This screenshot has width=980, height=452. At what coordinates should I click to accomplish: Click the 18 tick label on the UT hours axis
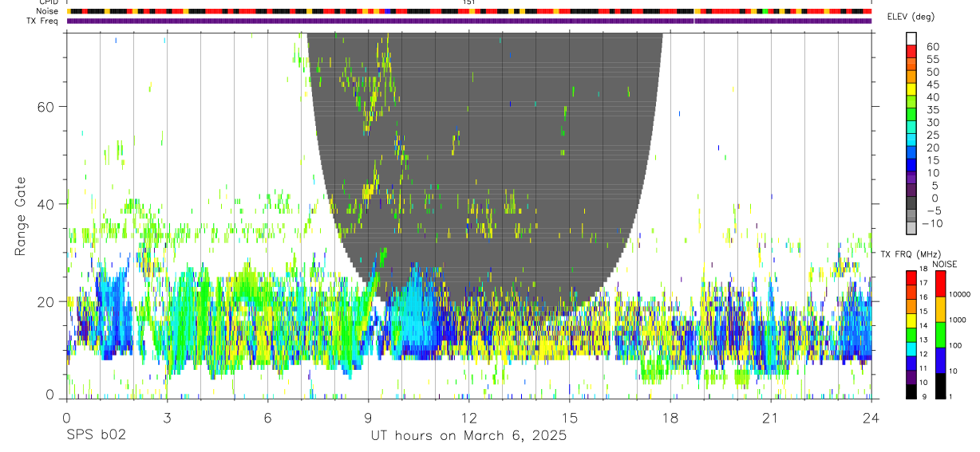[x=670, y=419]
